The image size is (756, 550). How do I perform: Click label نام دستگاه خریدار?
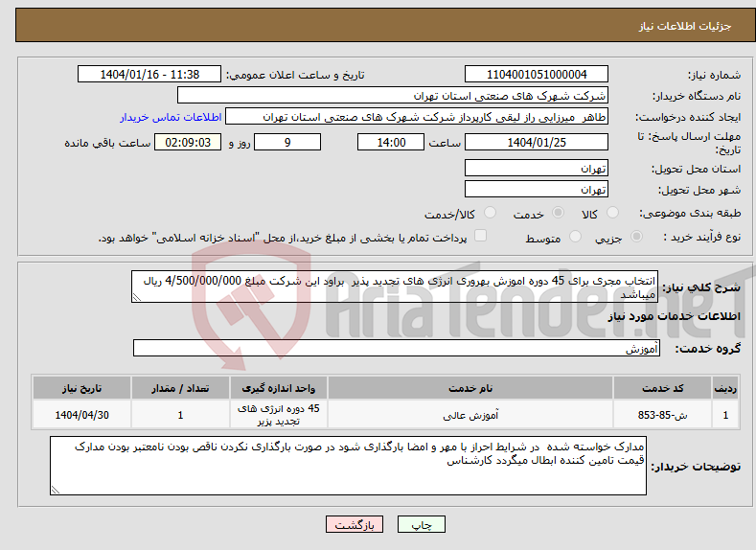pos(697,97)
